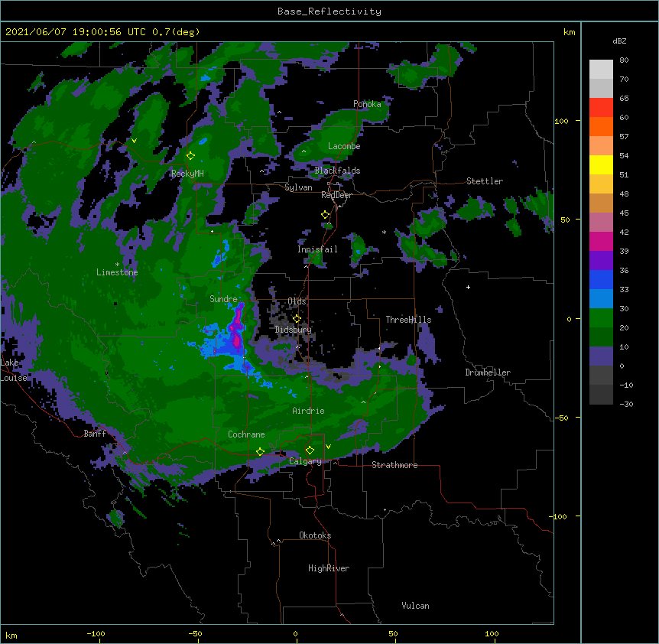
Task: Select the purple 36 to 39 dBZ legend swatch
Action: click(x=601, y=261)
